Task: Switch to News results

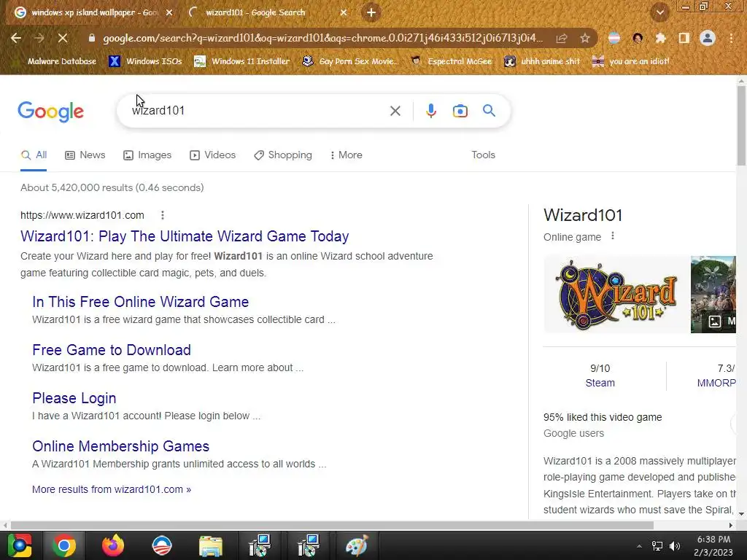Action: tap(85, 155)
